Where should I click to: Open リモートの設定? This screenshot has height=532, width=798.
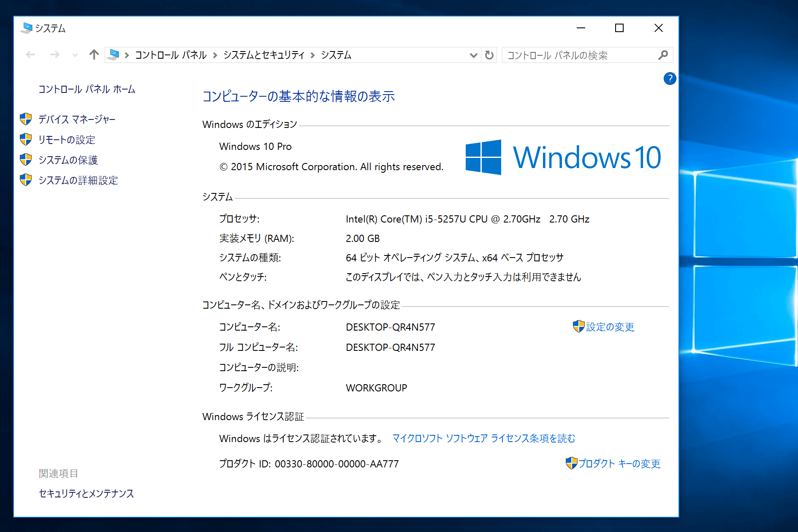(x=67, y=140)
